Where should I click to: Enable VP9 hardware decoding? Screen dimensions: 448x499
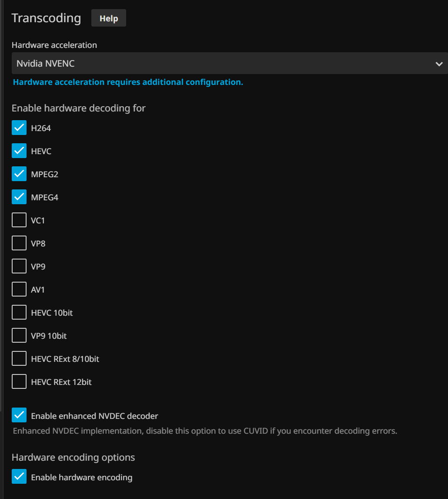[19, 266]
